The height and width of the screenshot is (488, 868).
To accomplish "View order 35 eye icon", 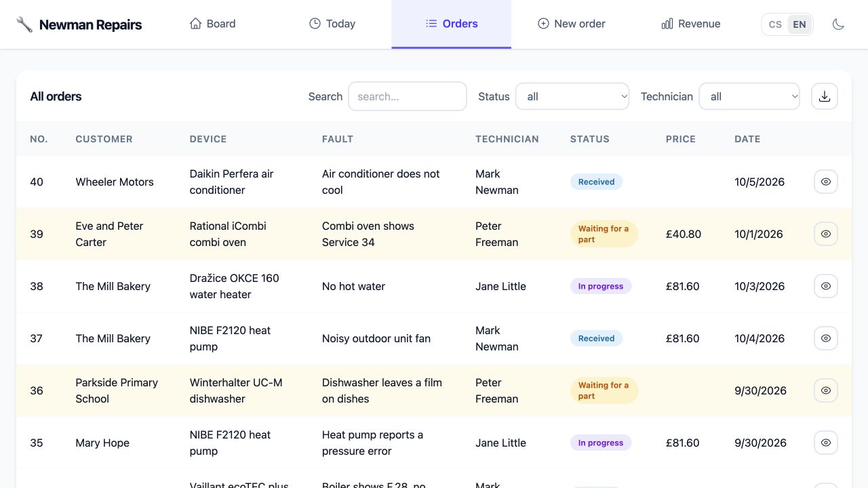I will [826, 443].
